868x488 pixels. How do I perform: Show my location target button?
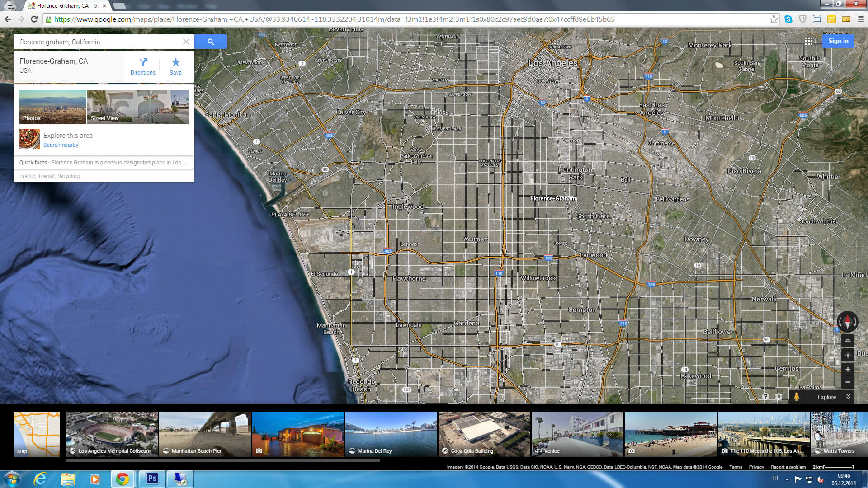pyautogui.click(x=848, y=355)
